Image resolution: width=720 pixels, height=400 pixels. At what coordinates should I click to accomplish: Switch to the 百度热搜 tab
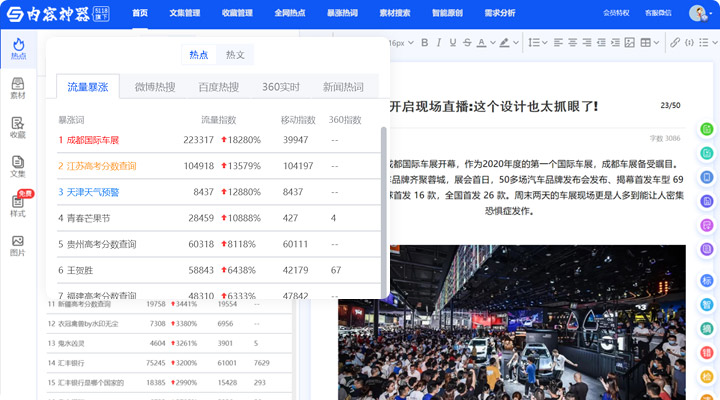click(218, 87)
